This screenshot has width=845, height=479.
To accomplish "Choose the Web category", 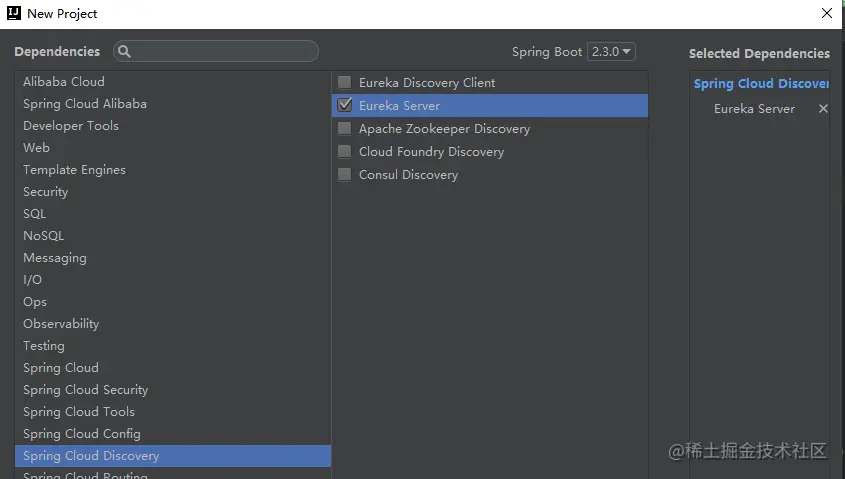I will click(172, 148).
